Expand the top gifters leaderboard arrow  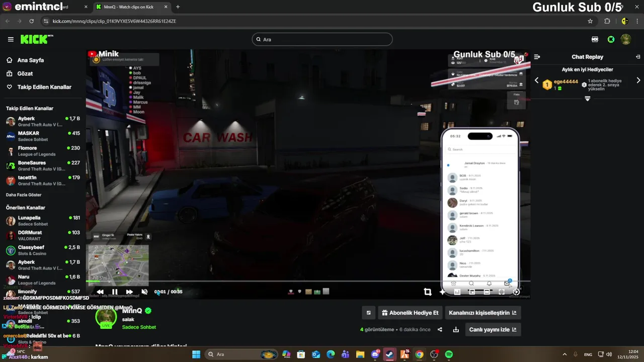coord(587,99)
